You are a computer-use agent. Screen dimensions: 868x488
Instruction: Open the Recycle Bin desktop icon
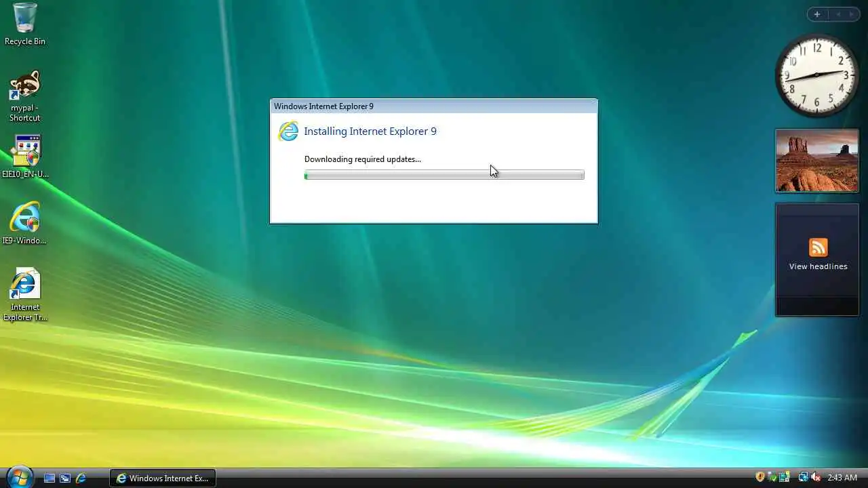[x=24, y=24]
